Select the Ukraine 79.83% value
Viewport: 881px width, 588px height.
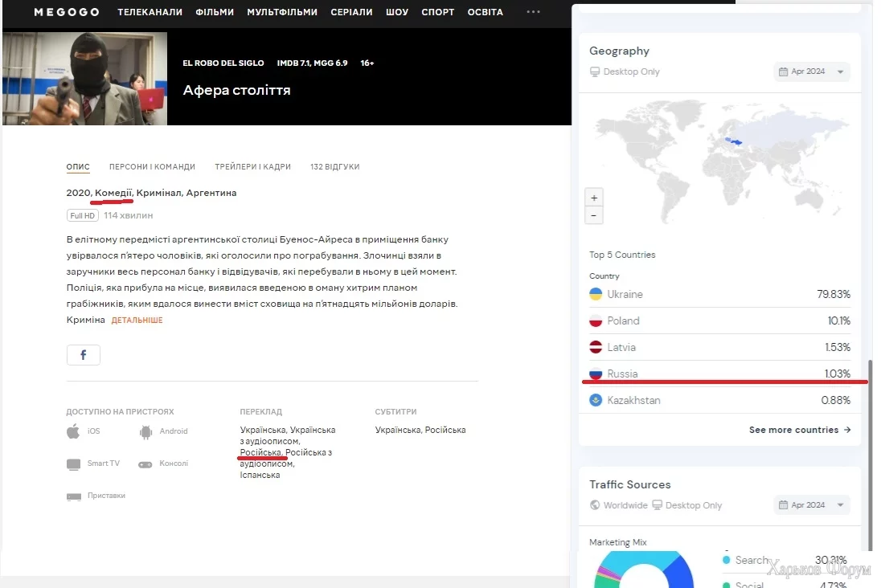(834, 294)
